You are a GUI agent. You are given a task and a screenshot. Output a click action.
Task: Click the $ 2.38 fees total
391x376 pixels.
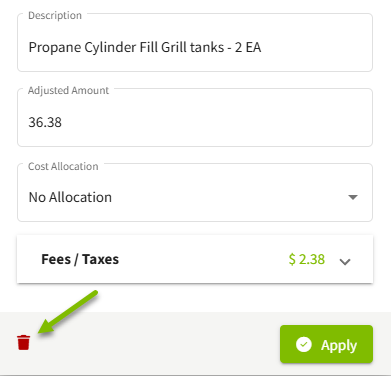[x=307, y=259]
